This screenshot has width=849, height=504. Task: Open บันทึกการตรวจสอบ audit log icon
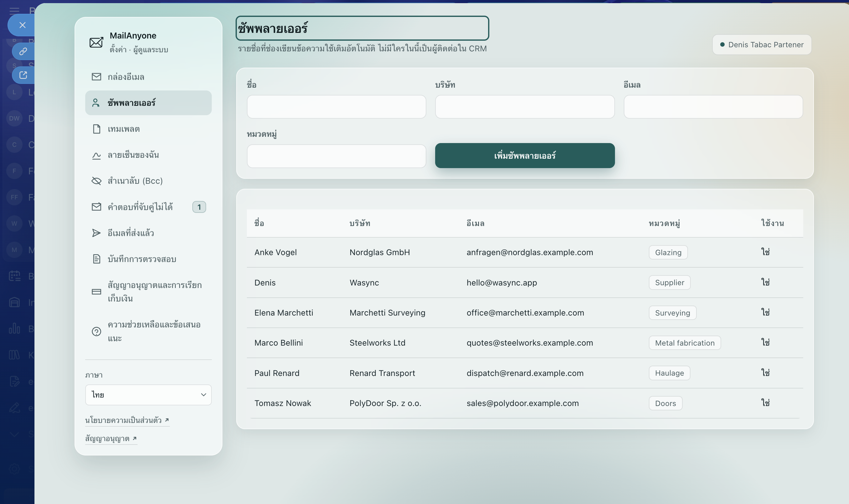click(x=96, y=259)
